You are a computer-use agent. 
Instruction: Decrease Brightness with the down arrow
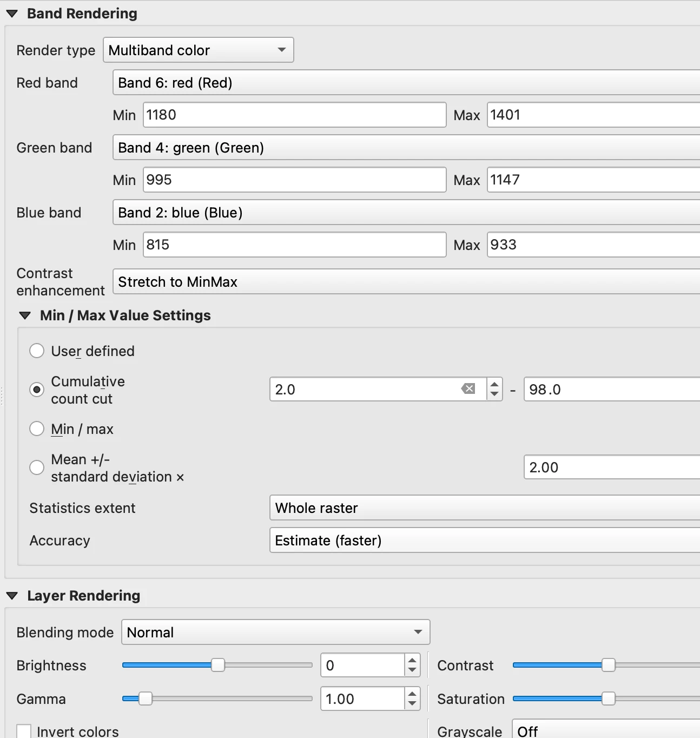412,670
